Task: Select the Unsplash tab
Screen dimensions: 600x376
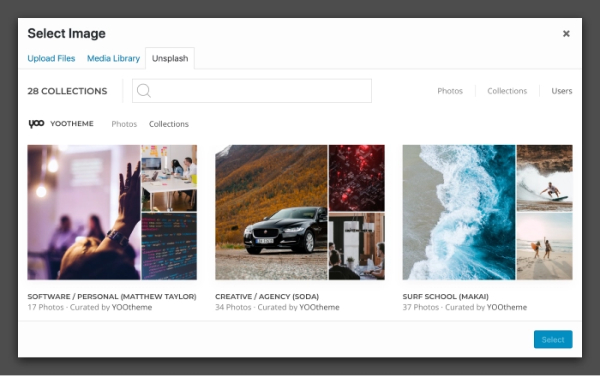Action: tap(170, 59)
